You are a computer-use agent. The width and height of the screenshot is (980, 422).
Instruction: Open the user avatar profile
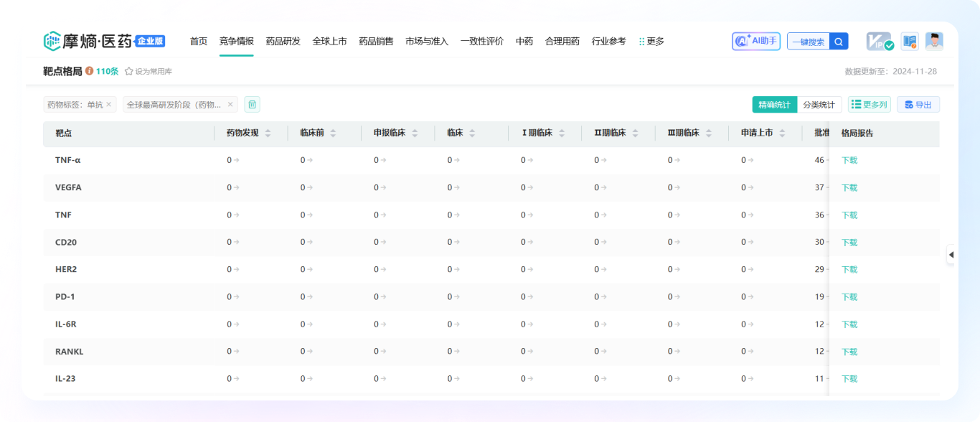934,41
